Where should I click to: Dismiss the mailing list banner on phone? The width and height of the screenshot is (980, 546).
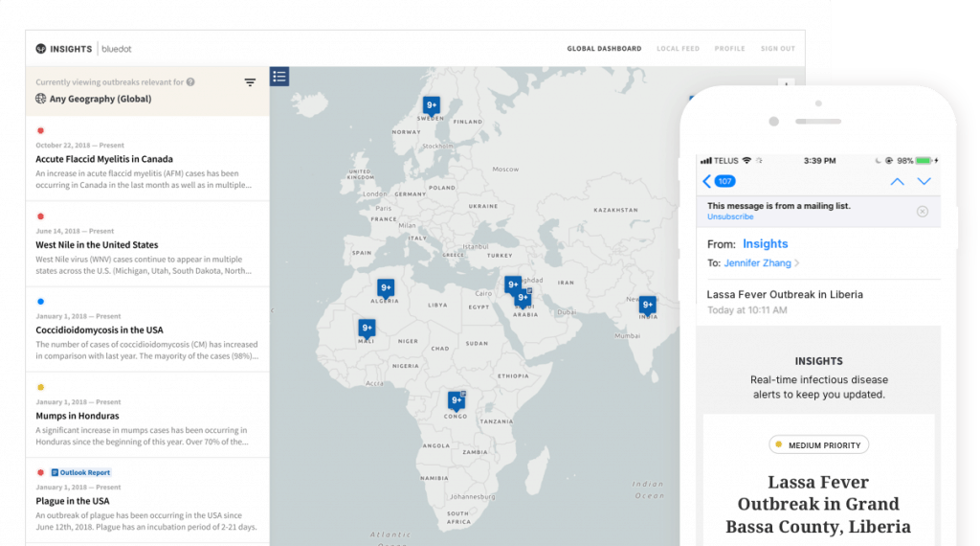[x=923, y=212]
